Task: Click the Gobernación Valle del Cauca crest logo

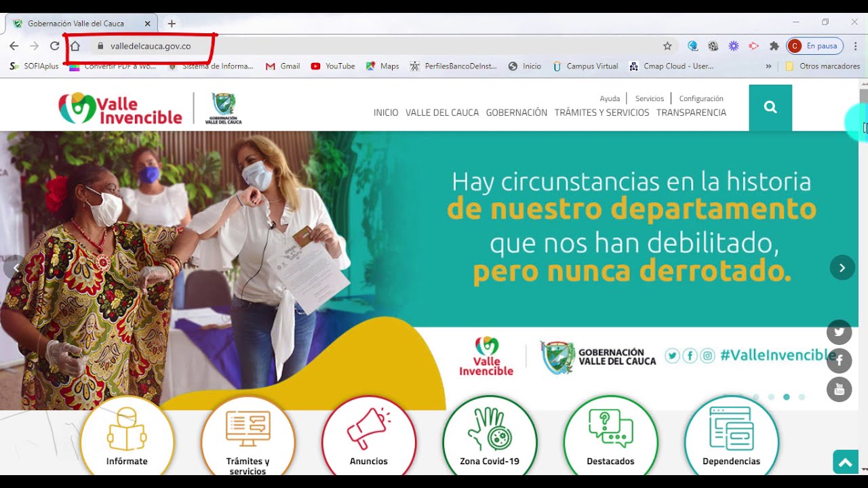Action: pos(223,108)
